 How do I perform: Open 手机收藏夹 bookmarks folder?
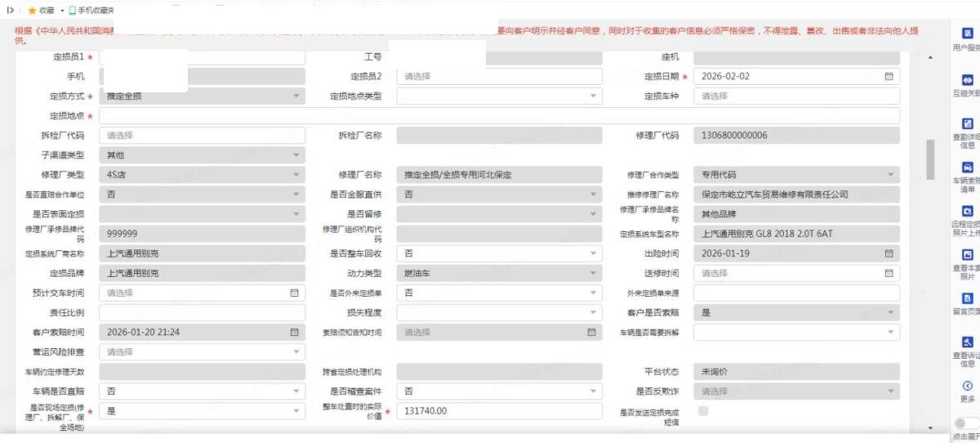coord(91,11)
